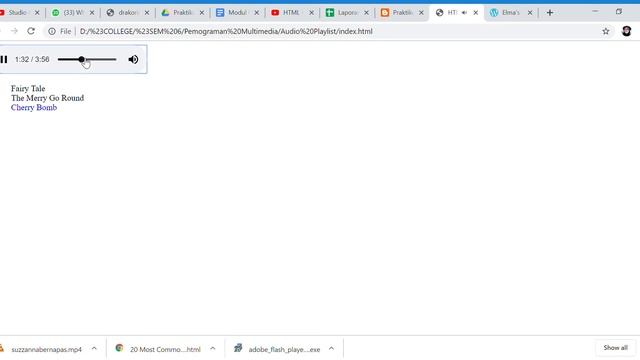The width and height of the screenshot is (640, 360).
Task: Switch to the Lapora sheets tab
Action: pyautogui.click(x=347, y=13)
